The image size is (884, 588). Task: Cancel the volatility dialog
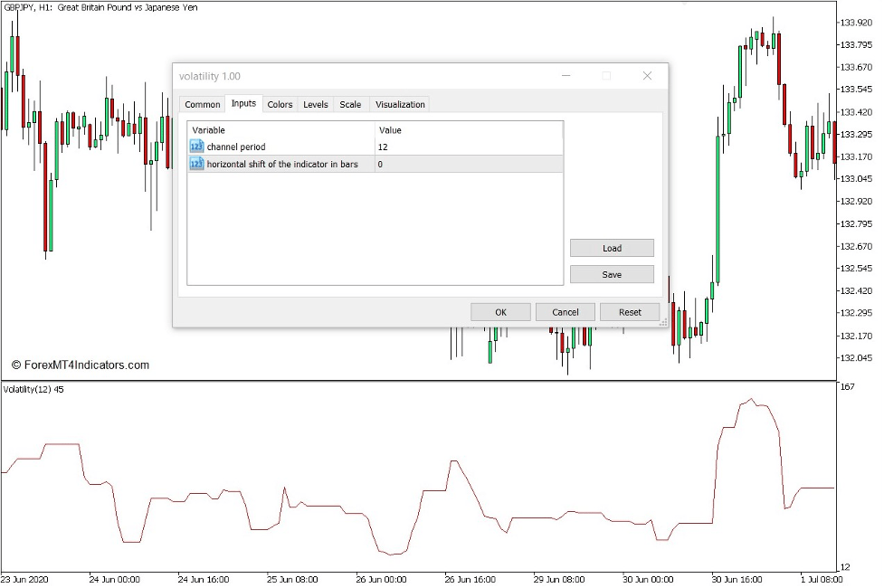(565, 311)
